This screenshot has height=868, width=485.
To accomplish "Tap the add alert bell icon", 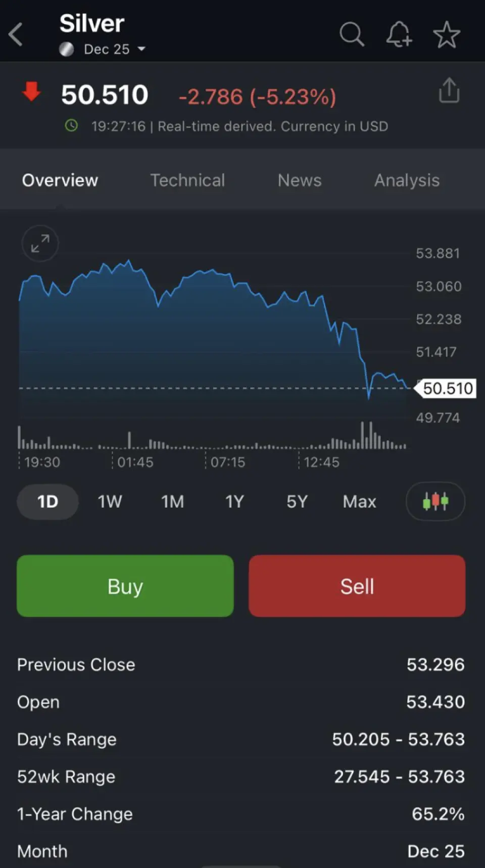I will 399,34.
